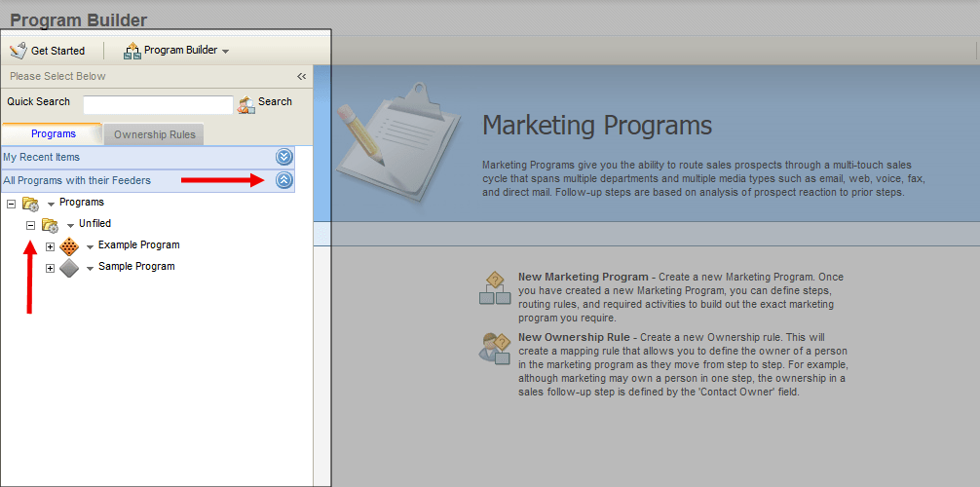Click the New Marketing Program link
Image resolution: width=980 pixels, height=487 pixels.
[x=584, y=277]
